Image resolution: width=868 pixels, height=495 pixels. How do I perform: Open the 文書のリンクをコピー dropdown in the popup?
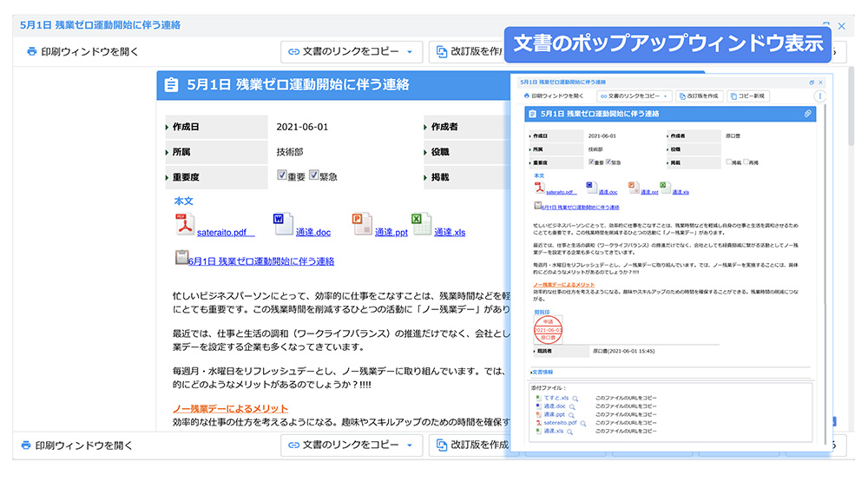(x=634, y=96)
